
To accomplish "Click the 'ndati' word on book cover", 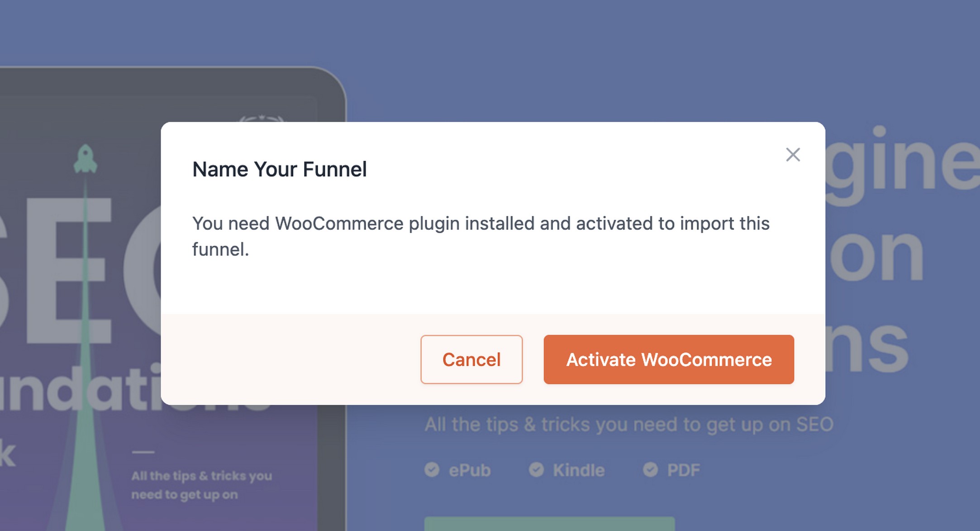I will (81, 388).
